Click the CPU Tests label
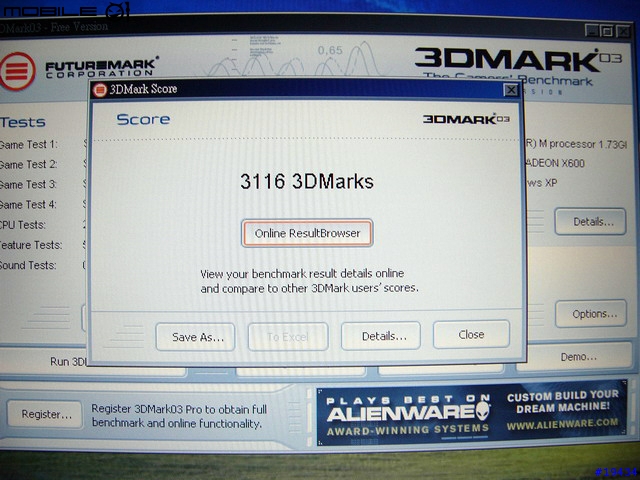 point(23,225)
